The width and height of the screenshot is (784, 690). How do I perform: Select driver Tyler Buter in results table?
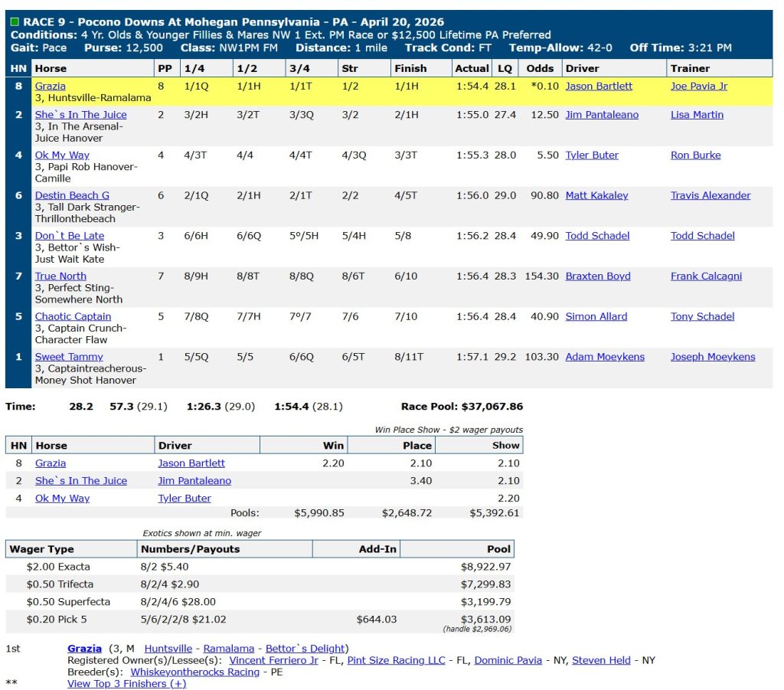click(x=592, y=155)
